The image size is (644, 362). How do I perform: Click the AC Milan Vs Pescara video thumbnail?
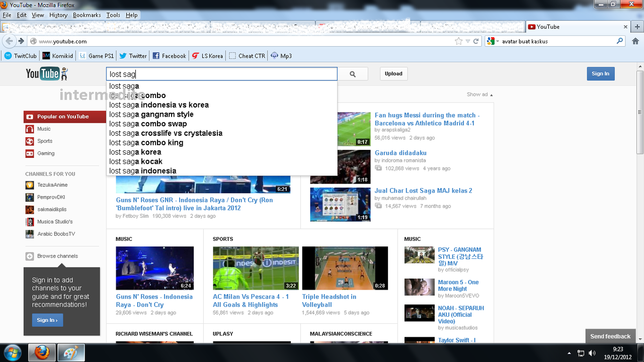pos(256,268)
